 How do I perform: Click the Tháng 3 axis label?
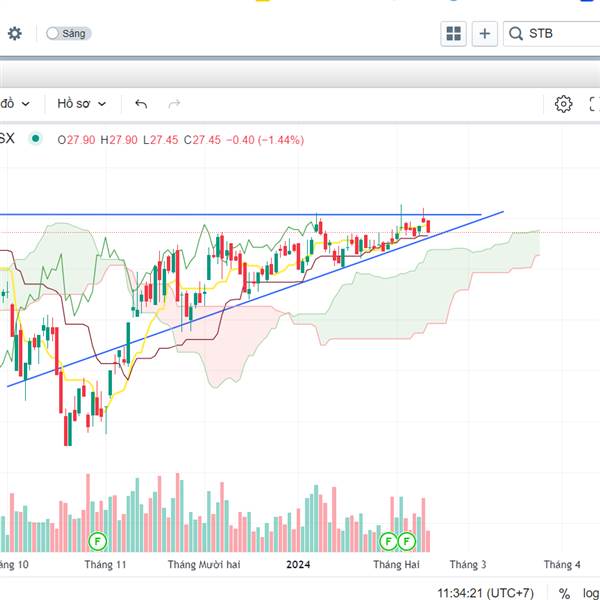pyautogui.click(x=468, y=564)
